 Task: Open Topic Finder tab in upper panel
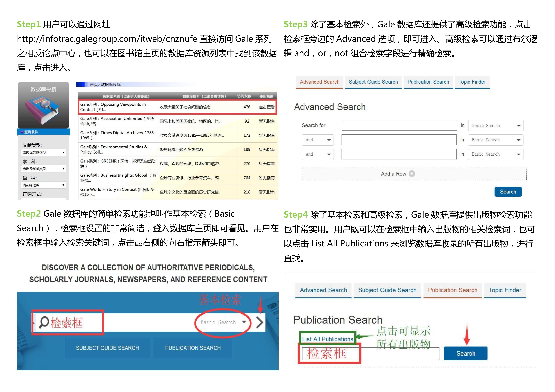(472, 82)
